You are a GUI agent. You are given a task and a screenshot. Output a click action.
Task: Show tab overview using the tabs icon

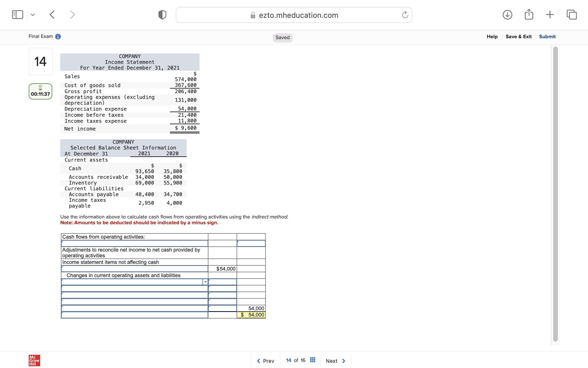click(571, 14)
